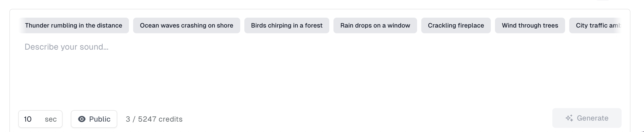Select the eye icon beside Public

pyautogui.click(x=82, y=119)
